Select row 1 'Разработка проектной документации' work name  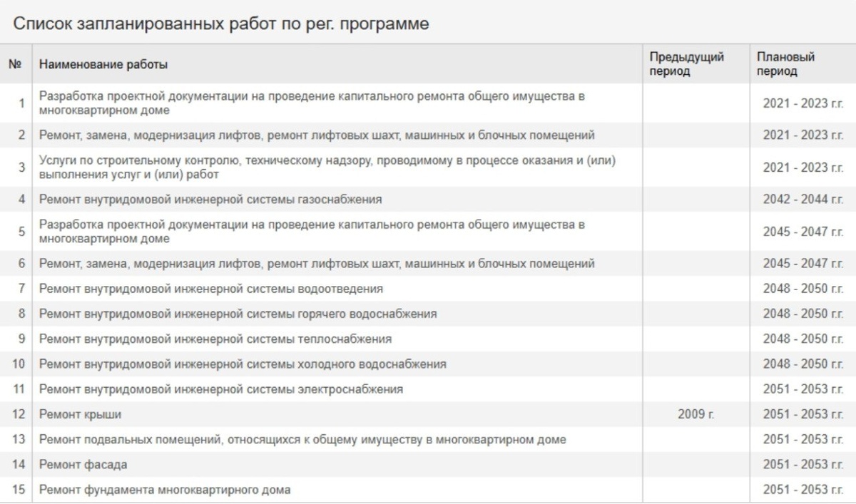(312, 103)
